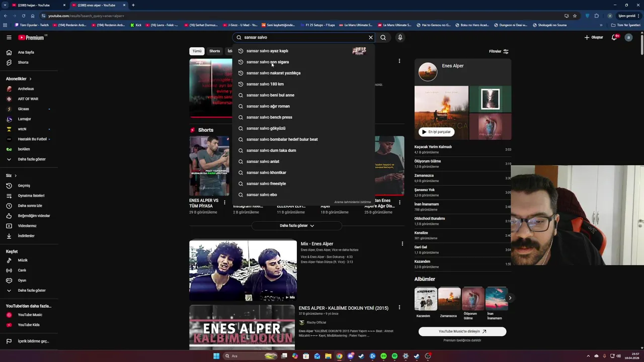This screenshot has height=362, width=644.
Task: Open İndirilenler downloads in sidebar
Action: click(x=26, y=236)
